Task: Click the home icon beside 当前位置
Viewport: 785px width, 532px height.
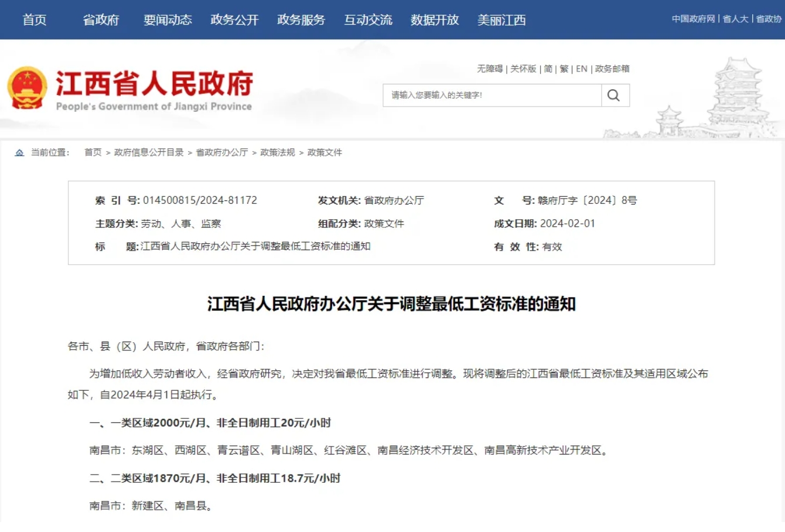Action: (x=19, y=152)
